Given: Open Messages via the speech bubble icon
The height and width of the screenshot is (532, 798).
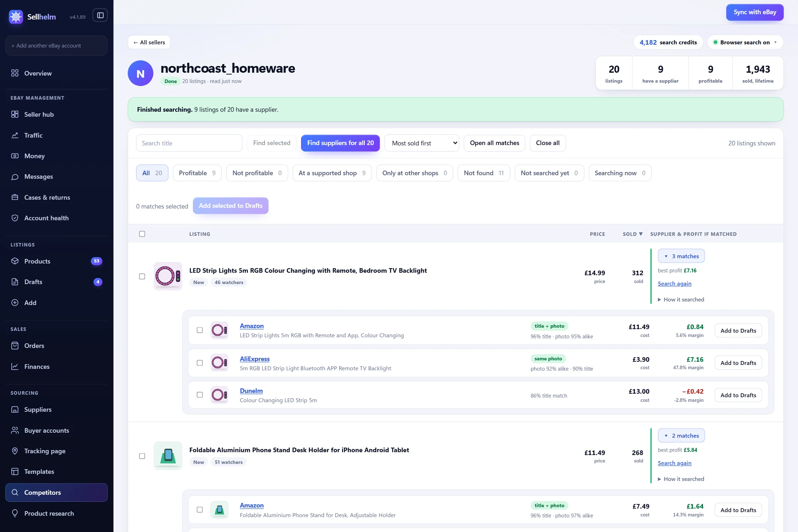Looking at the screenshot, I should (15, 177).
